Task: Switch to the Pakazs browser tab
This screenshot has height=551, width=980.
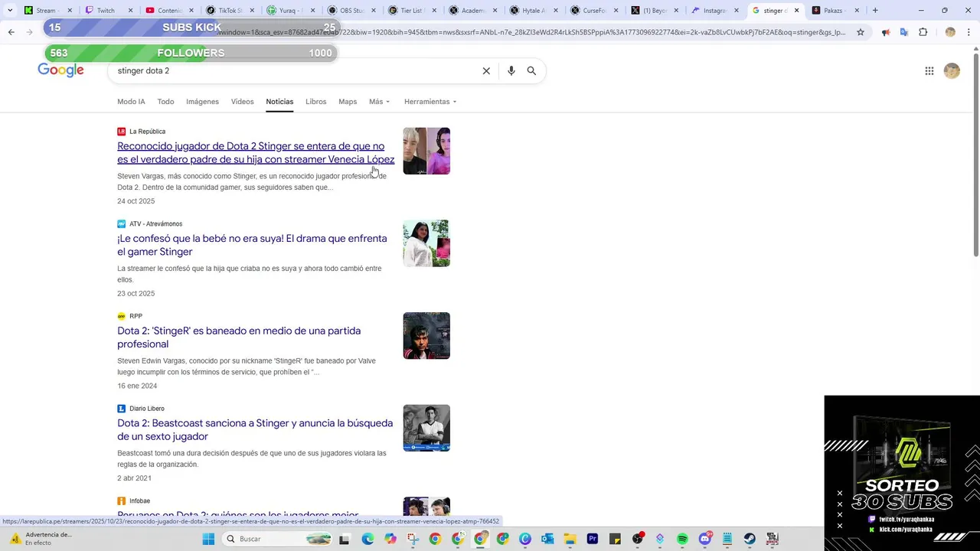Action: [x=833, y=11]
